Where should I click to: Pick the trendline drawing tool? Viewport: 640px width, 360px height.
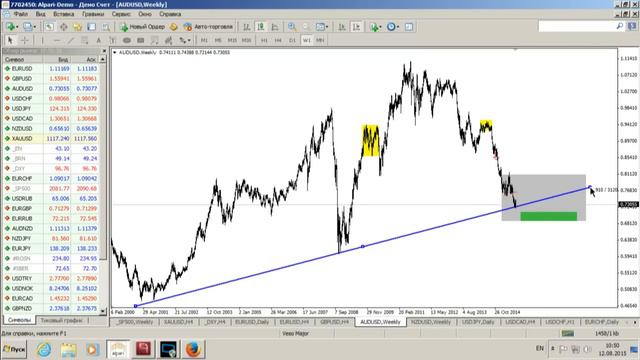pyautogui.click(x=71, y=40)
